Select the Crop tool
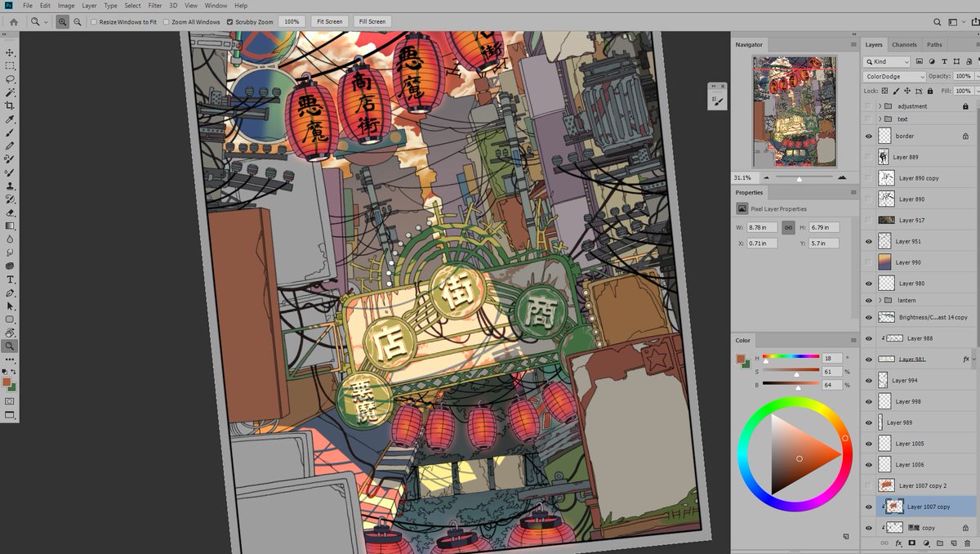The width and height of the screenshot is (980, 554). click(x=10, y=105)
